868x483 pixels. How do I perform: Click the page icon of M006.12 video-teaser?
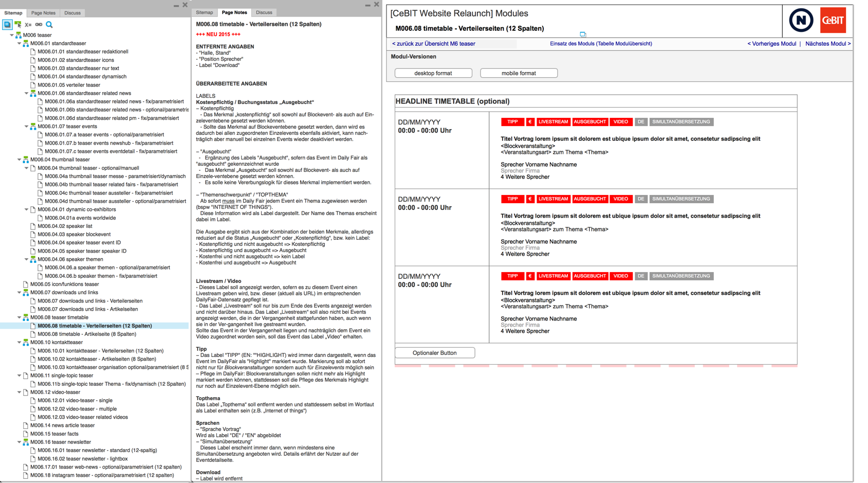point(26,392)
